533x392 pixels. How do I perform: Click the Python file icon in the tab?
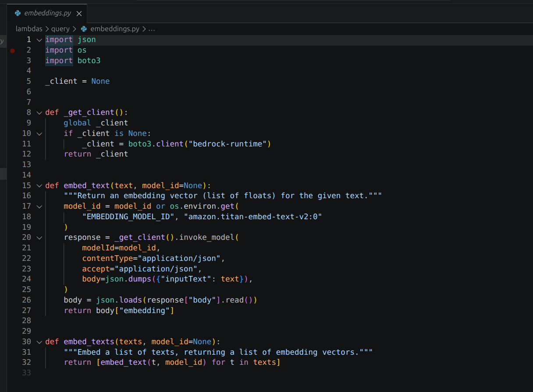(18, 13)
